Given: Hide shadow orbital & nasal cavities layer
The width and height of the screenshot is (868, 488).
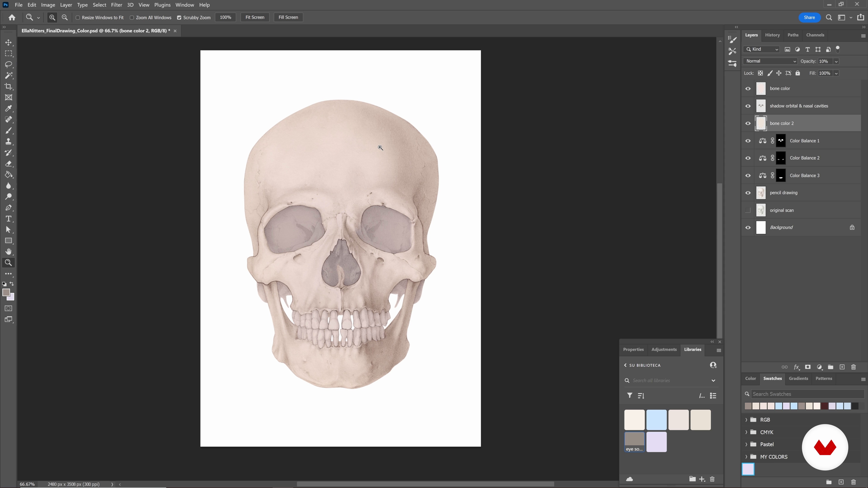Looking at the screenshot, I should [x=748, y=106].
